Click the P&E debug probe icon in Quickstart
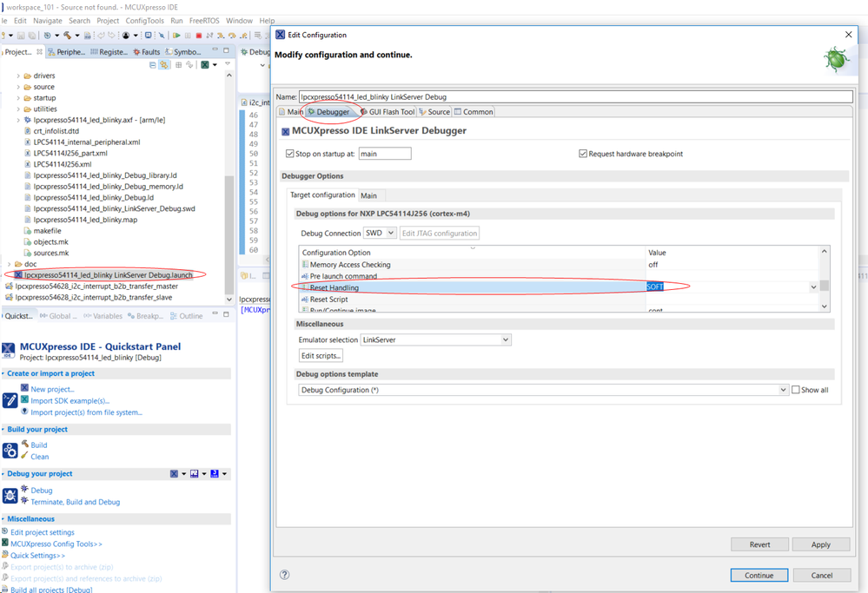The image size is (868, 593). [195, 473]
